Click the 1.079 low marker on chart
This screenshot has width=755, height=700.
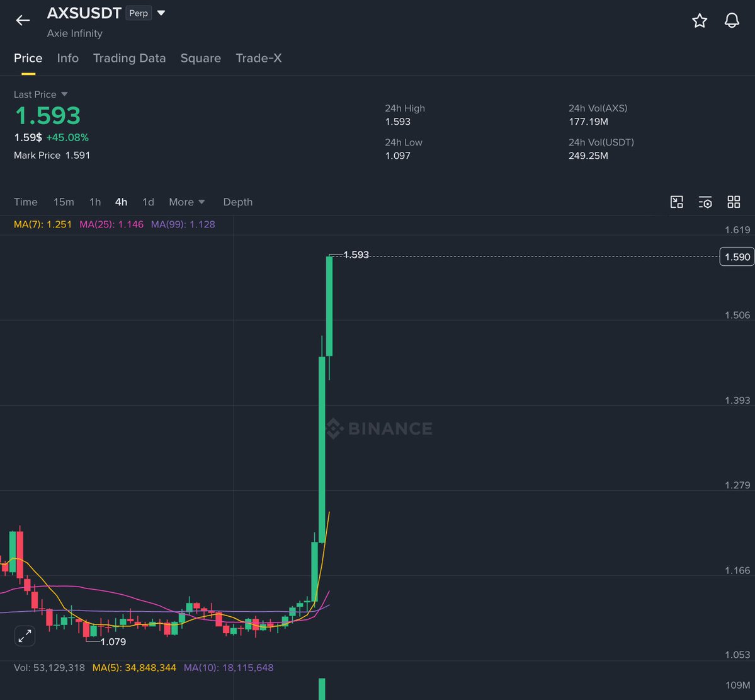point(113,641)
